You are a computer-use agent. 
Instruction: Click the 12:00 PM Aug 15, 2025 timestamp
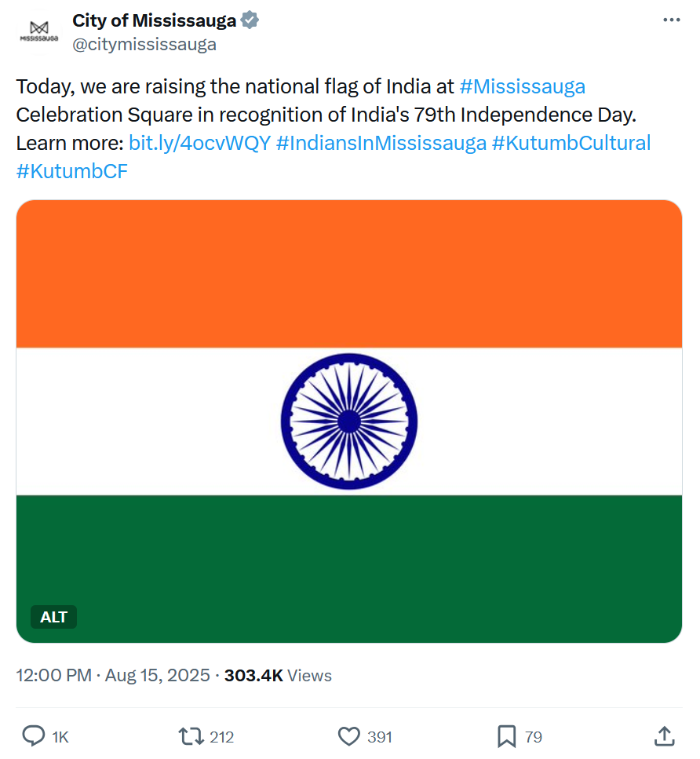coord(113,675)
